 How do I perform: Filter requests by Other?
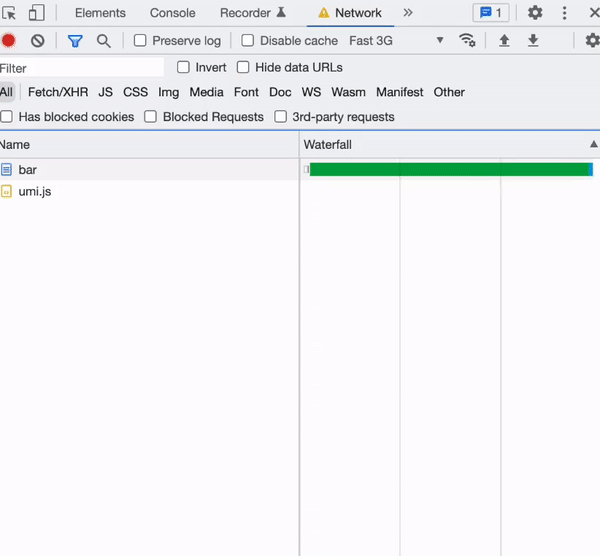[449, 92]
